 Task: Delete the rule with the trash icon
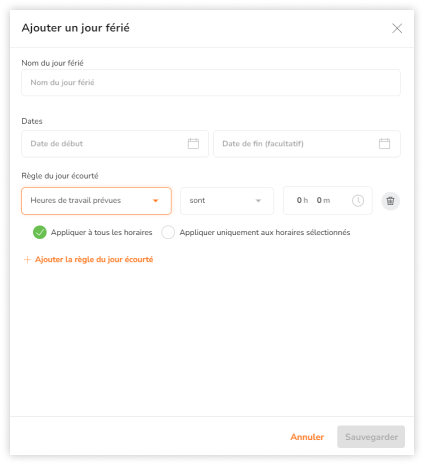click(x=390, y=201)
